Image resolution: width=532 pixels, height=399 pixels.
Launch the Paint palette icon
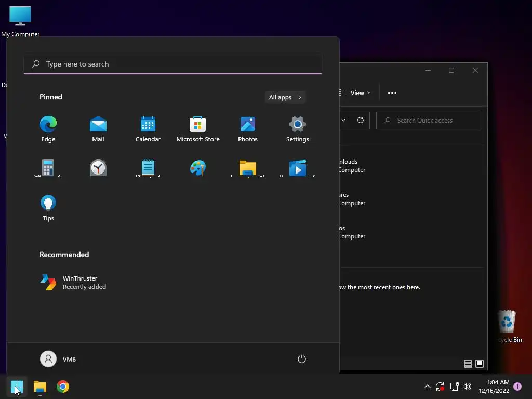pos(198,168)
